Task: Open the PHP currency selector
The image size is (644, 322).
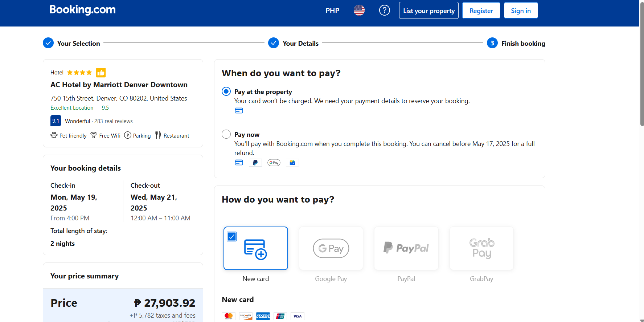Action: point(332,11)
